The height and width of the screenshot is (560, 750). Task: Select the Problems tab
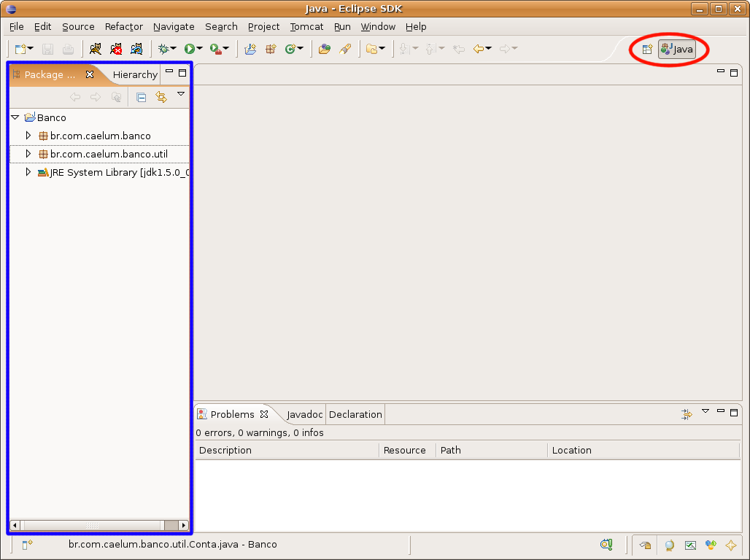[x=233, y=415]
